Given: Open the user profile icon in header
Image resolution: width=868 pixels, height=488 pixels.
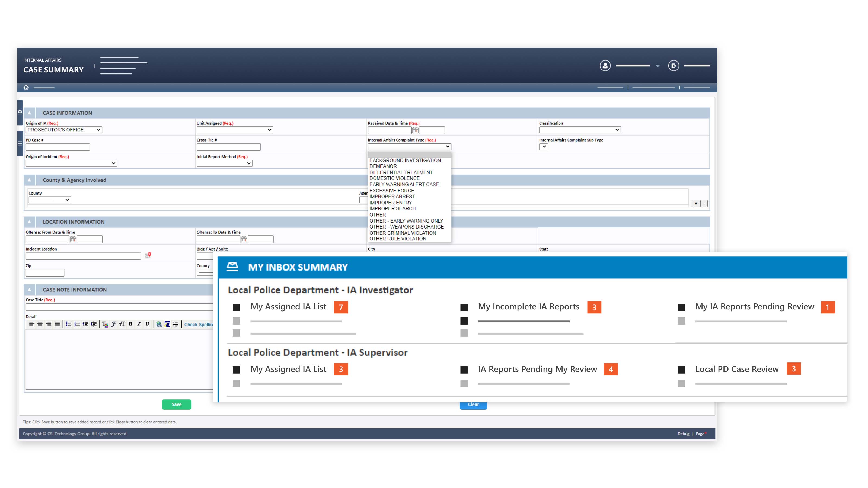Looking at the screenshot, I should (x=605, y=65).
